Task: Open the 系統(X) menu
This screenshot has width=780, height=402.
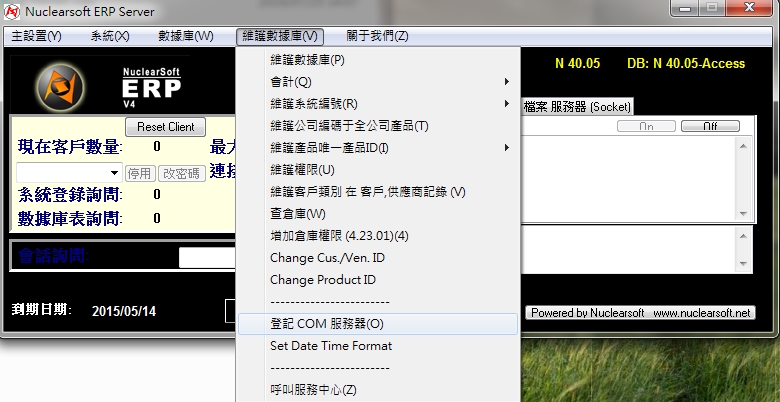Action: coord(110,36)
